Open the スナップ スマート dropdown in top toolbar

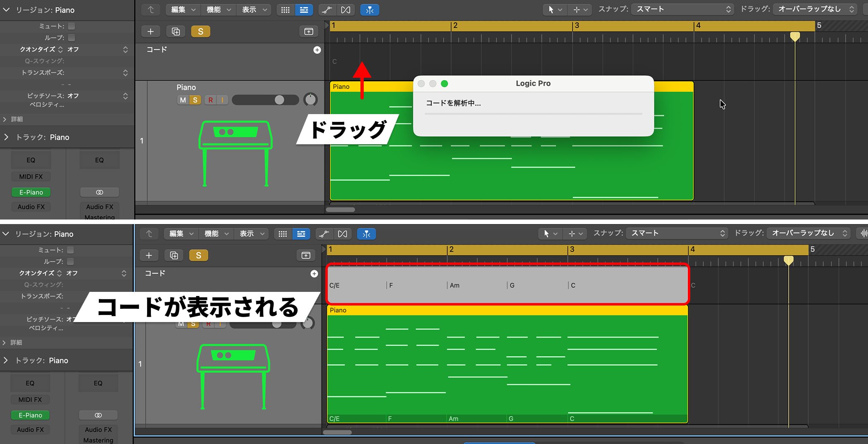point(682,9)
